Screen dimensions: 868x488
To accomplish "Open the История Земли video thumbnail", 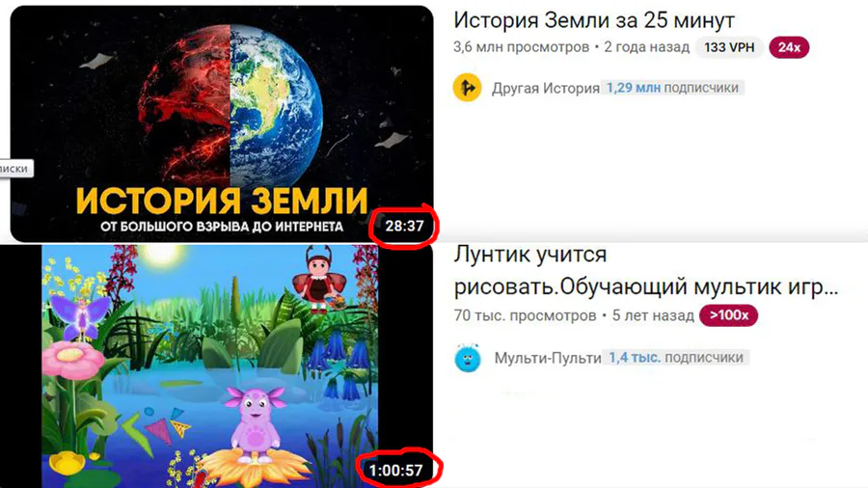I will coord(222,124).
